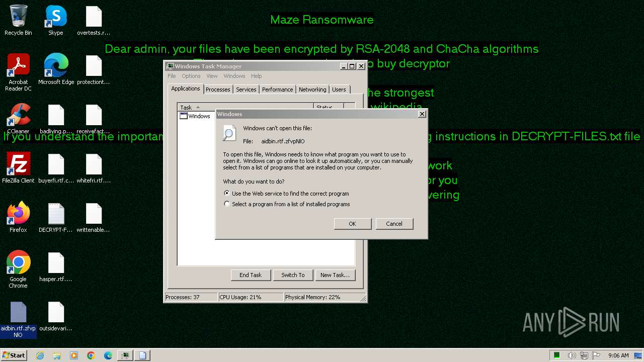Click the network tray icon
The image size is (644, 362).
585,355
